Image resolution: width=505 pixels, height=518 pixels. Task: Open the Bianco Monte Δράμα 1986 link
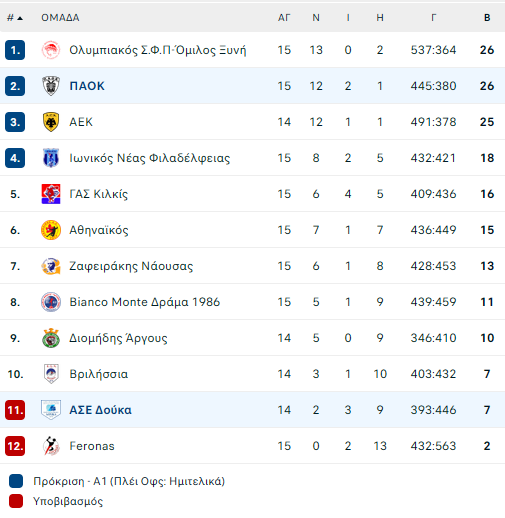pyautogui.click(x=145, y=302)
